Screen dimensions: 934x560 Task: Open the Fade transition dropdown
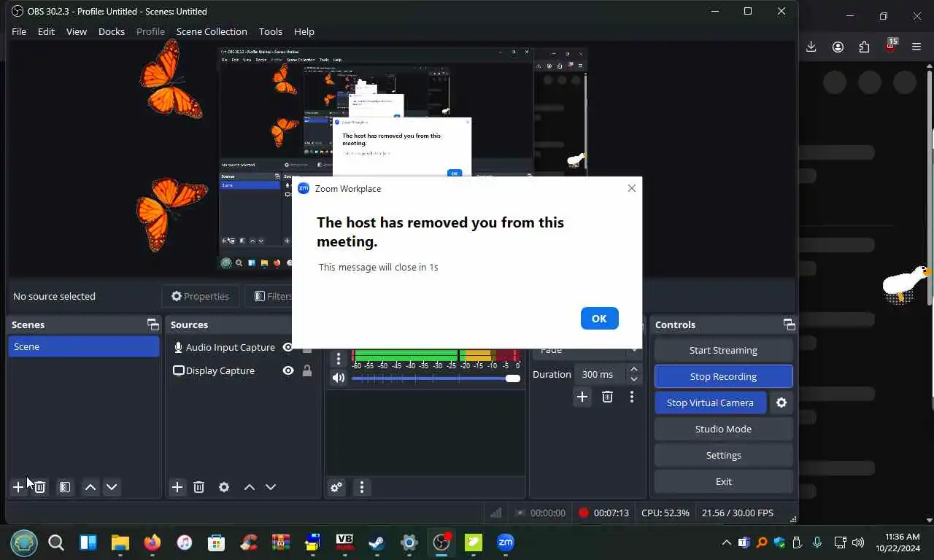587,350
